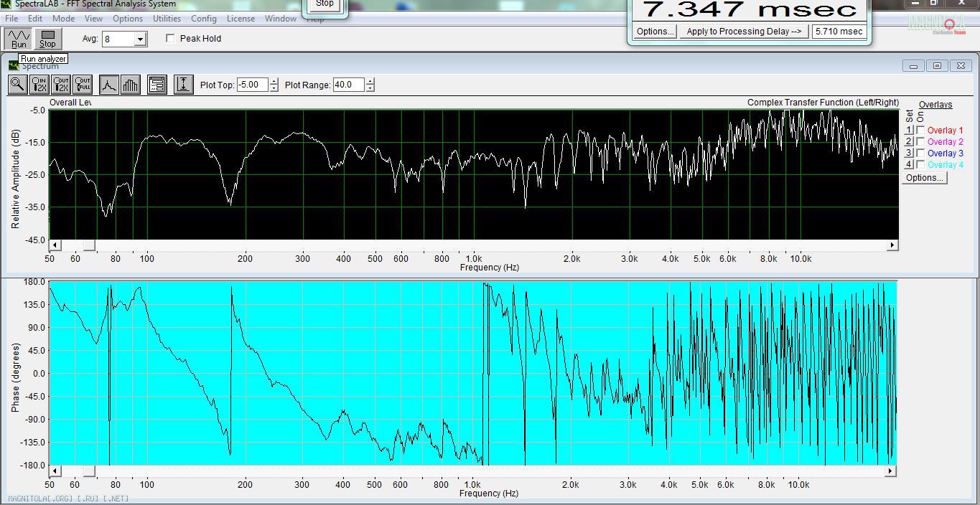Switch to bar graph display mode
Viewport: 980px width, 505px height.
coord(130,85)
